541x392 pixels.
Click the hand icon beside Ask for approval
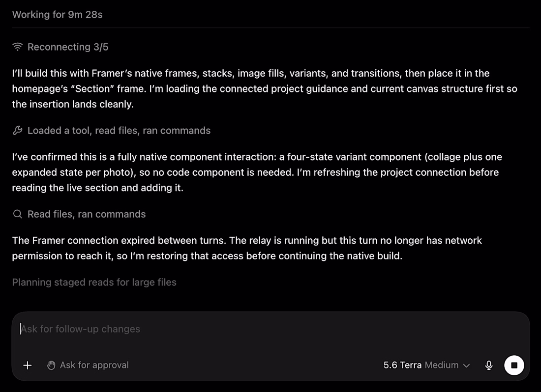51,365
